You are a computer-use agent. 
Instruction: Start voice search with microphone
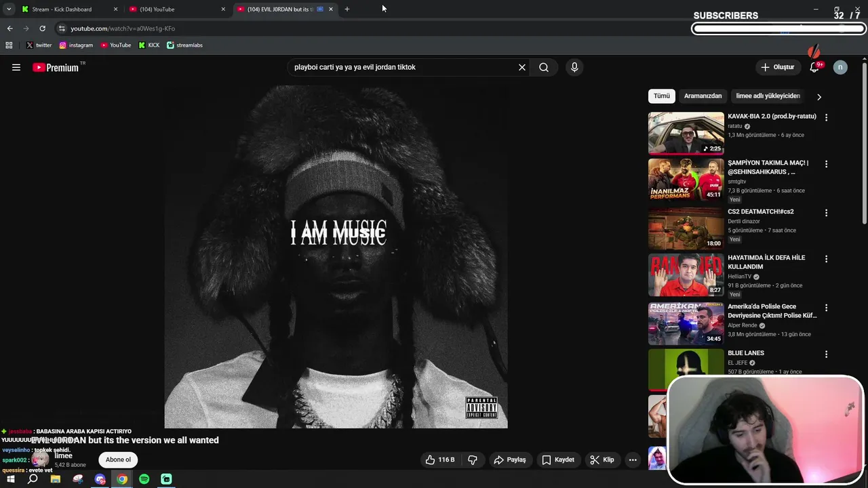[574, 67]
